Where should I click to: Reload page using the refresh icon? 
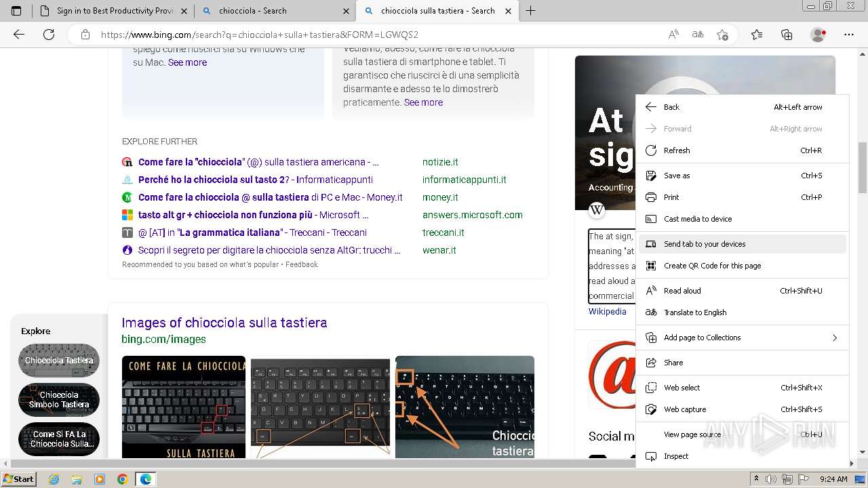[x=49, y=35]
